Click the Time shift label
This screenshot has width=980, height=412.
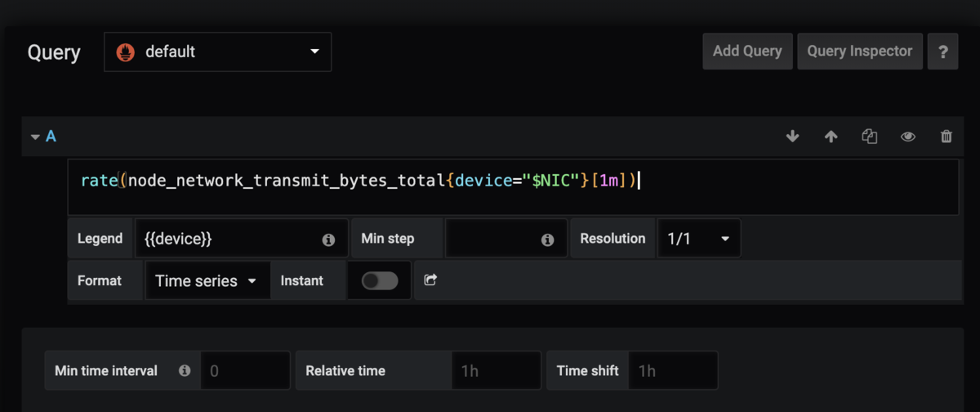point(588,370)
